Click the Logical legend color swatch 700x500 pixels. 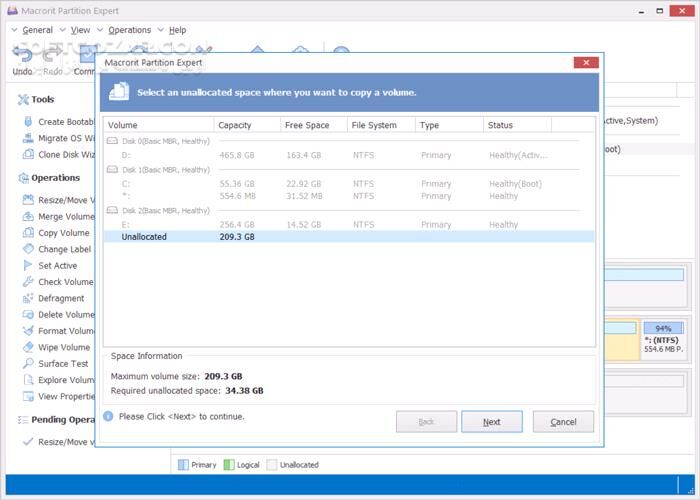[229, 465]
